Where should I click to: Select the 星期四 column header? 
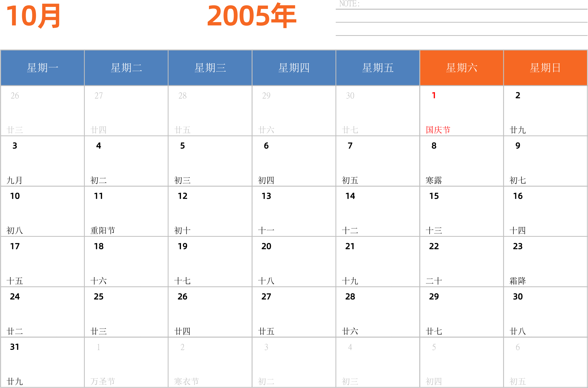pos(294,68)
